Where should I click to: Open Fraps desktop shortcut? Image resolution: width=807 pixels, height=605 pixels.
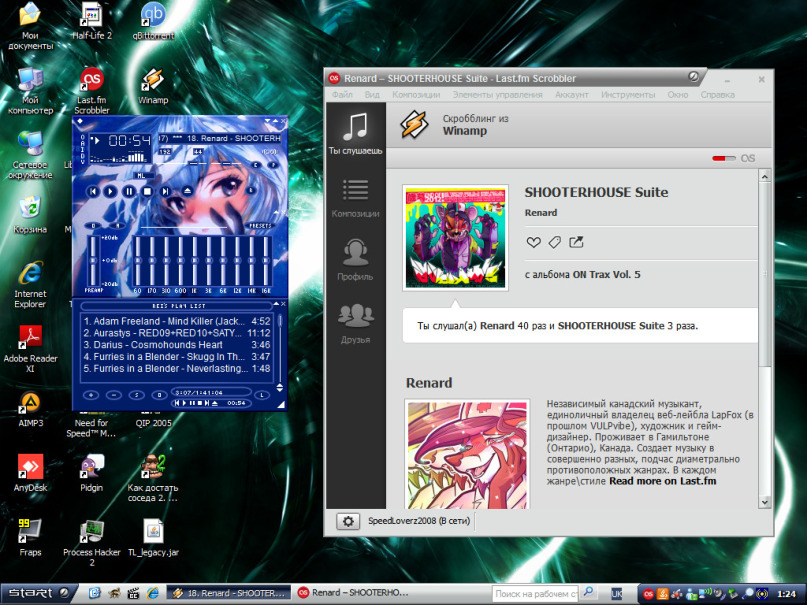click(30, 538)
